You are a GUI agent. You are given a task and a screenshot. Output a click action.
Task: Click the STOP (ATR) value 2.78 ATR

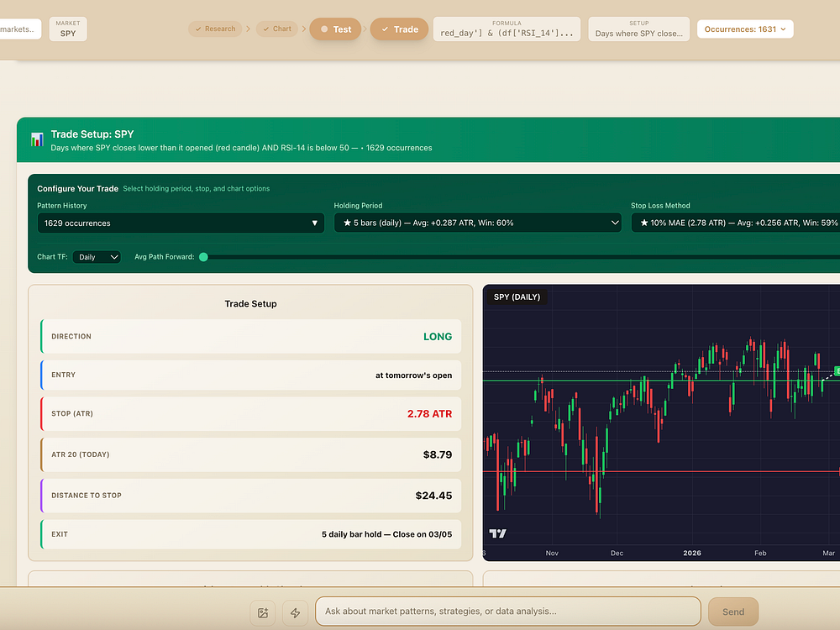click(x=429, y=413)
